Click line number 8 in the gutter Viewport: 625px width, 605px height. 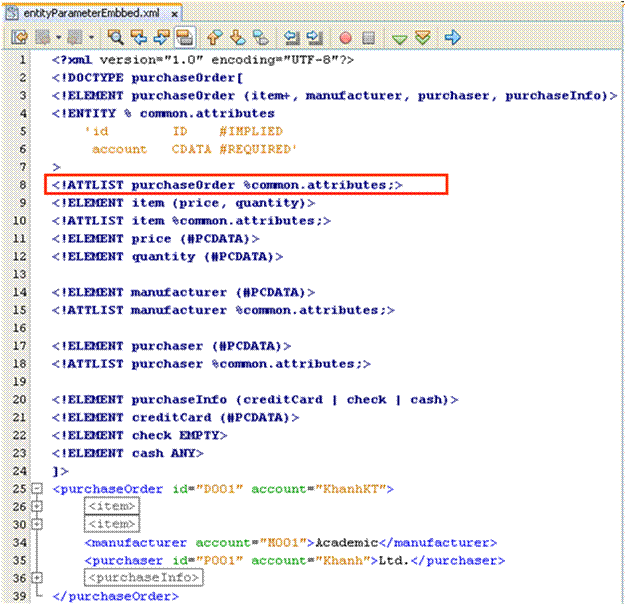22,185
